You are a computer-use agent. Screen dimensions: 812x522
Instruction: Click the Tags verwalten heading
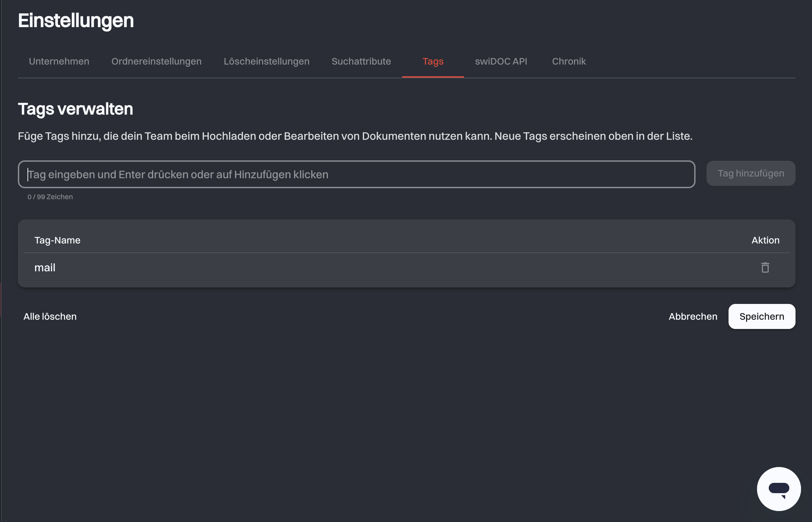pyautogui.click(x=76, y=109)
